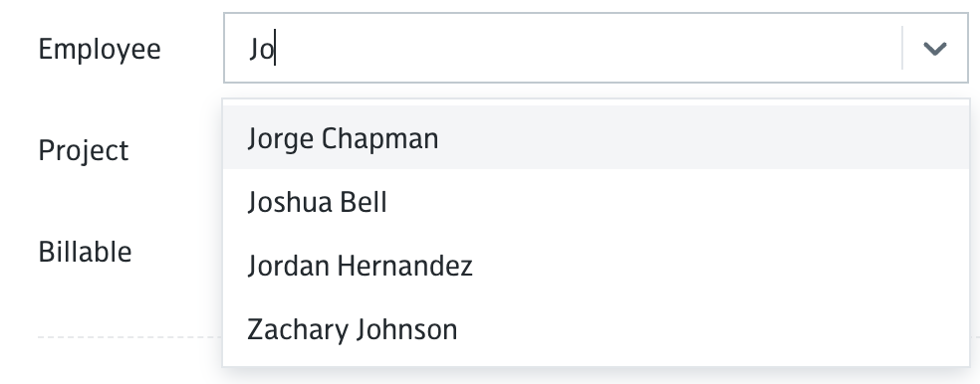Close the suggestion list using the down-chevron icon
The image size is (980, 384).
click(x=934, y=48)
